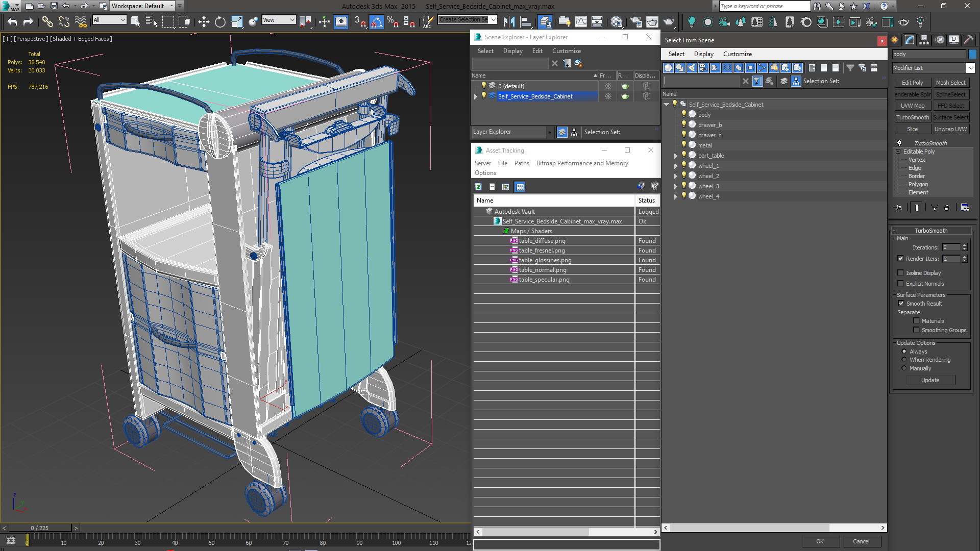The image size is (980, 551).
Task: Open the Modifier List dropdown
Action: point(970,68)
